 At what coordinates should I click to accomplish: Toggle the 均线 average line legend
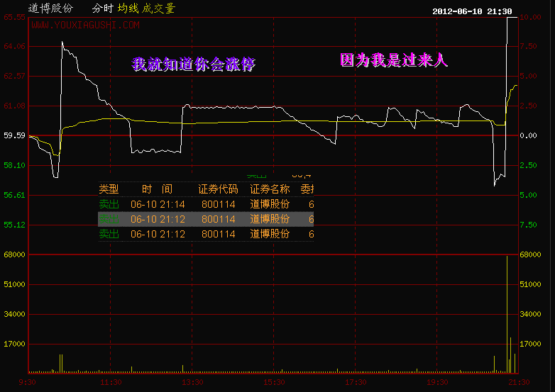coord(128,9)
